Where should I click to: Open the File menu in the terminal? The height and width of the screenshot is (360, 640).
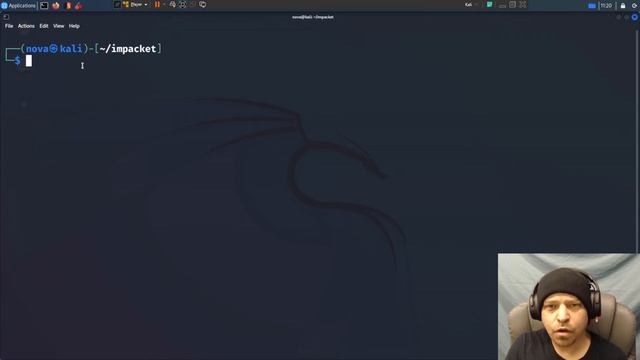9,26
